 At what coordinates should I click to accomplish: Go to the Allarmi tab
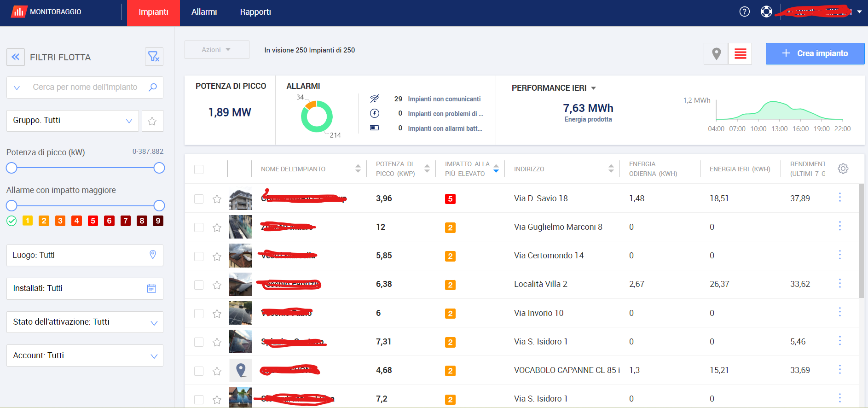click(x=204, y=12)
